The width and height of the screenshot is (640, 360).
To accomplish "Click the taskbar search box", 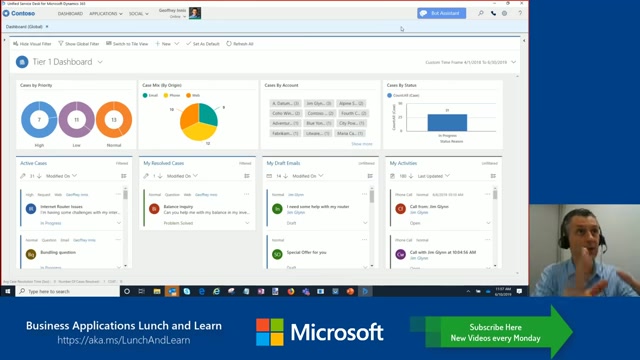I will click(68, 291).
